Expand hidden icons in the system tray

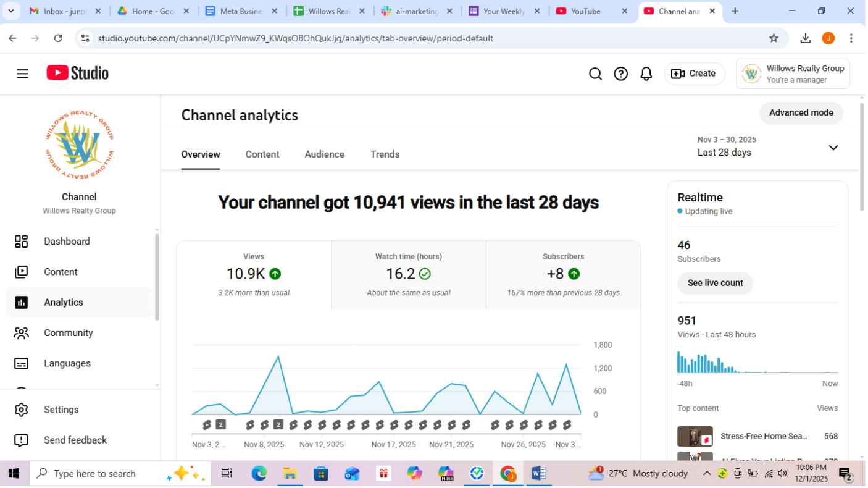click(x=707, y=473)
